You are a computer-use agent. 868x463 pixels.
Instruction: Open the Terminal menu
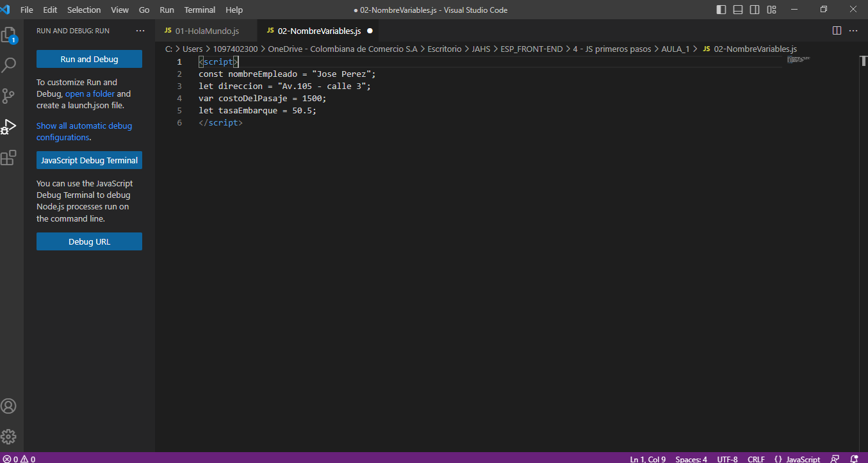(200, 10)
